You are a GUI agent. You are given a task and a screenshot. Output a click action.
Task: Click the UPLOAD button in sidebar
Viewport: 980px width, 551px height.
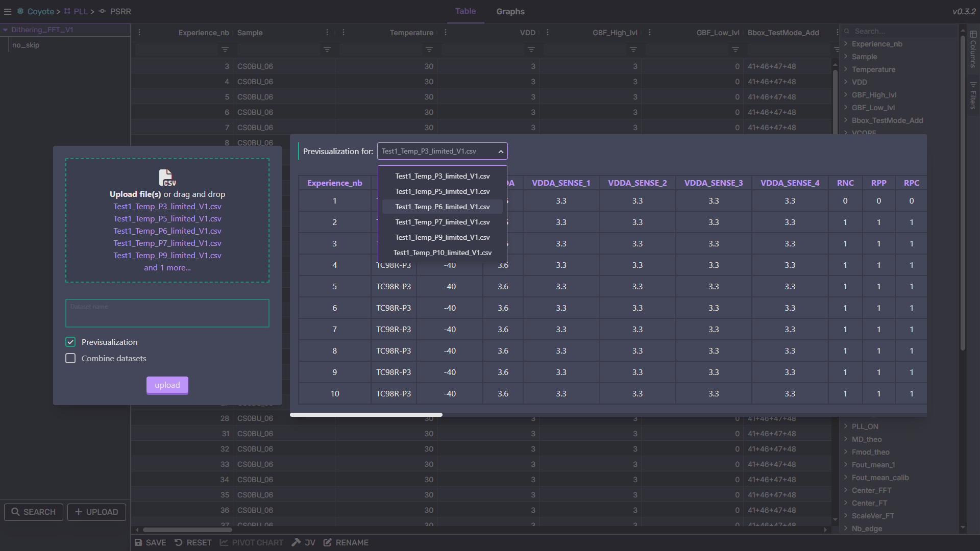tap(96, 512)
